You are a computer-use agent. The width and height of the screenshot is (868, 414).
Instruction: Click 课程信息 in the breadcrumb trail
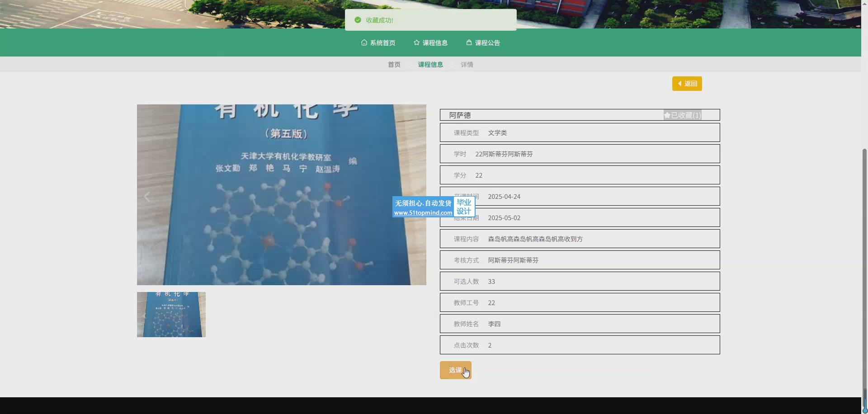[430, 65]
